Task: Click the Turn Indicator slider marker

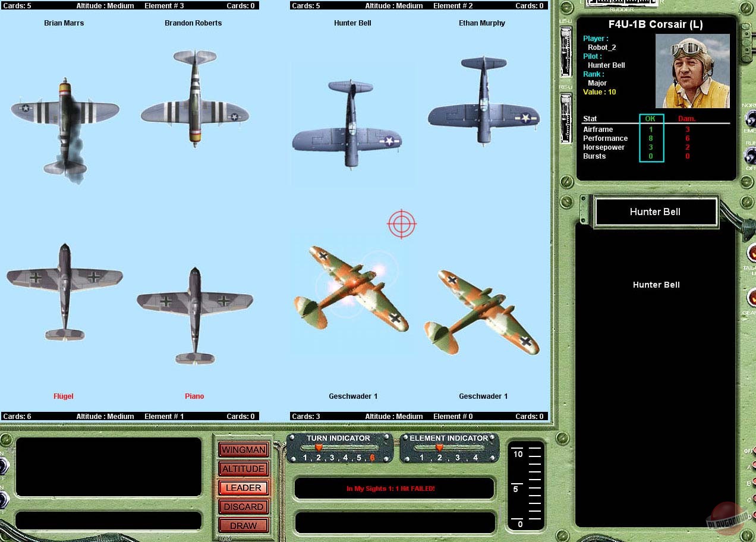Action: tap(319, 448)
